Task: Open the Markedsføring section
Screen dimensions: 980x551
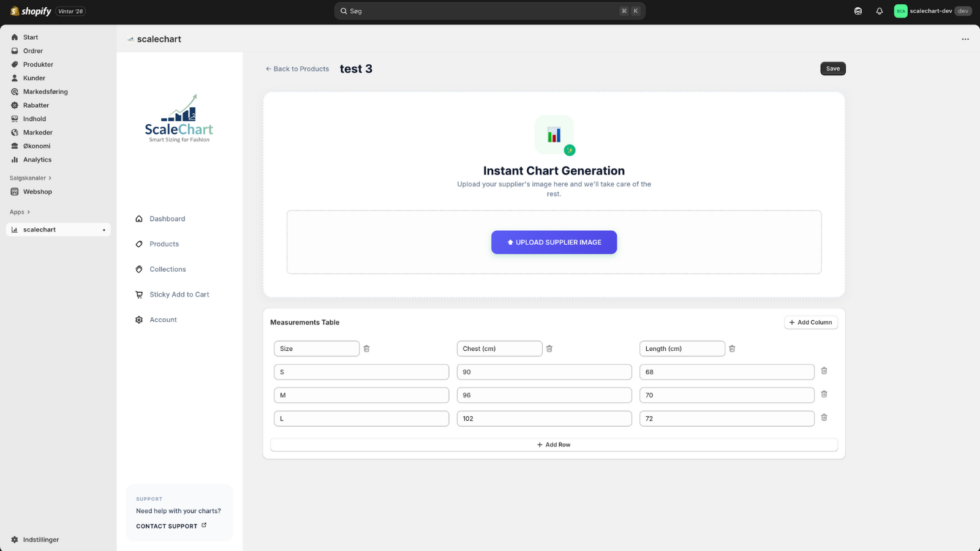Action: pyautogui.click(x=45, y=91)
